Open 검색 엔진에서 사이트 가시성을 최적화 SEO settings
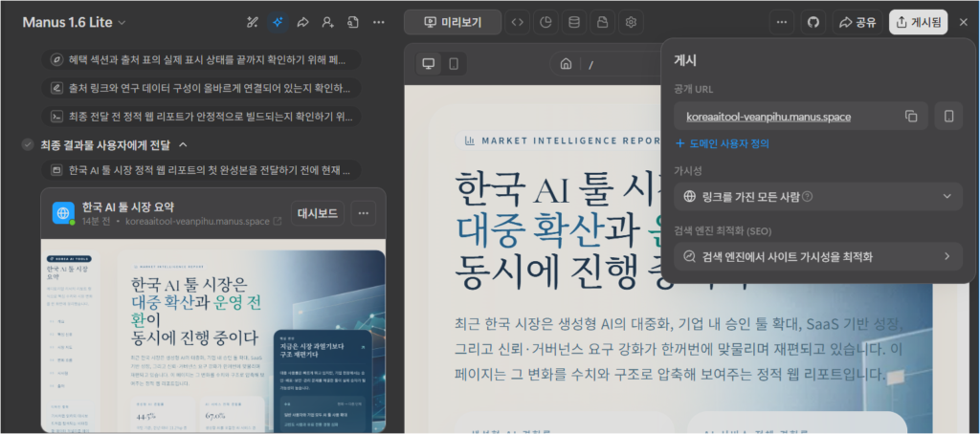 [818, 256]
